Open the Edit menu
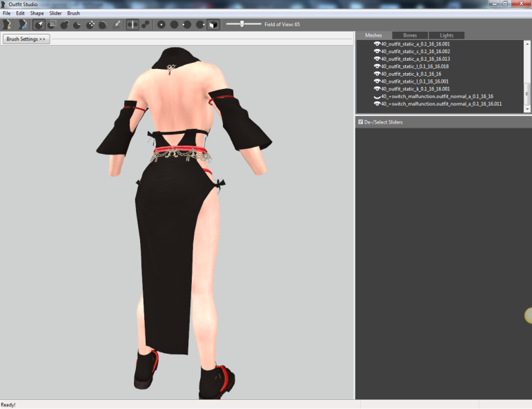The height and width of the screenshot is (409, 532). tap(21, 13)
